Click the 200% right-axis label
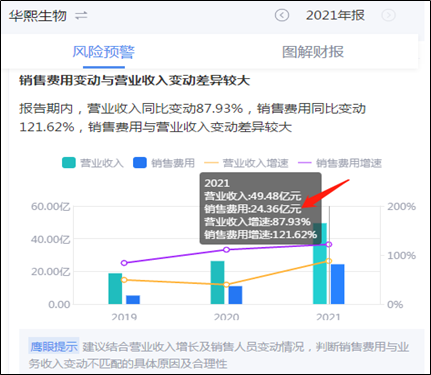This screenshot has height=375, width=431. (401, 207)
